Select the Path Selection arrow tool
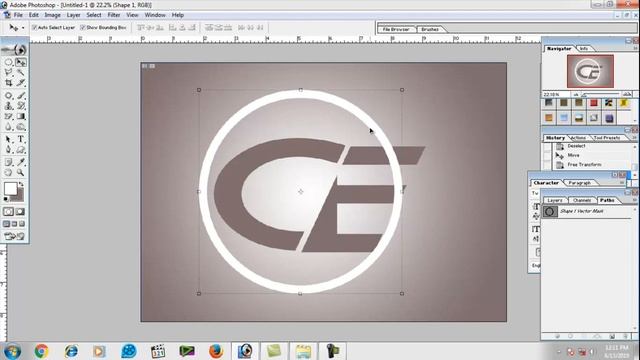The height and width of the screenshot is (360, 640). 8,140
